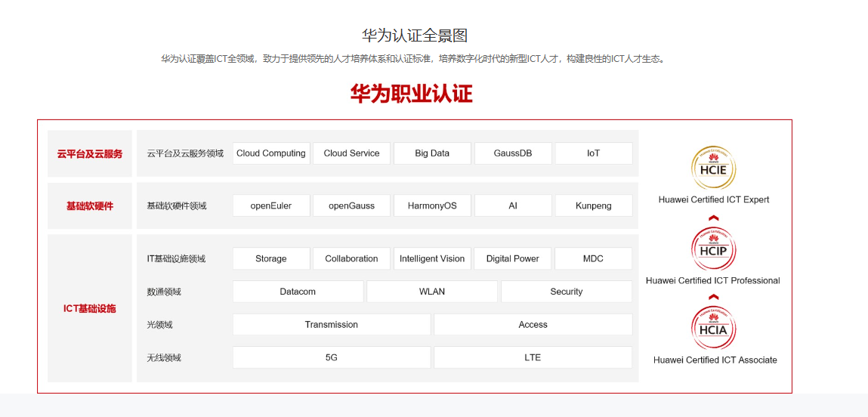
Task: Click the 基础软硬件 category header
Action: [90, 206]
